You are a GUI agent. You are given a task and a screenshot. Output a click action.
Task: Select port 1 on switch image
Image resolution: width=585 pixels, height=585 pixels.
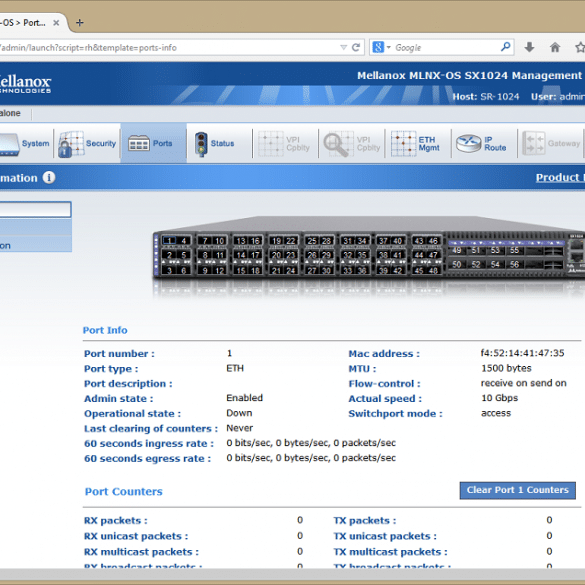pos(170,241)
